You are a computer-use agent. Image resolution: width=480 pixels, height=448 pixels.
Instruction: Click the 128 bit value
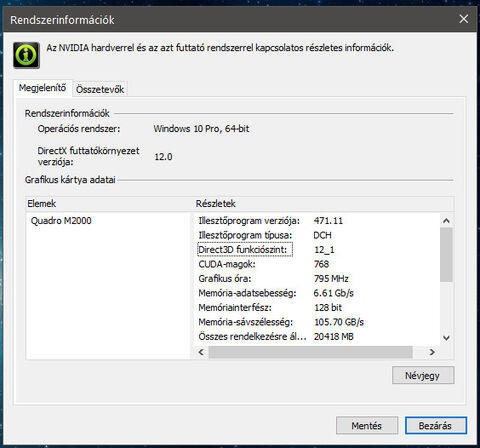click(328, 308)
